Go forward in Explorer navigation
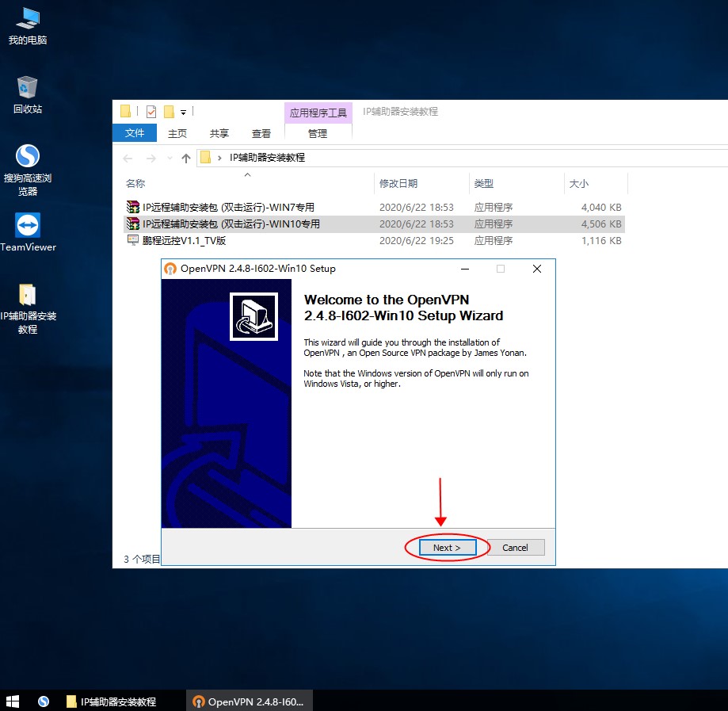 click(x=151, y=159)
